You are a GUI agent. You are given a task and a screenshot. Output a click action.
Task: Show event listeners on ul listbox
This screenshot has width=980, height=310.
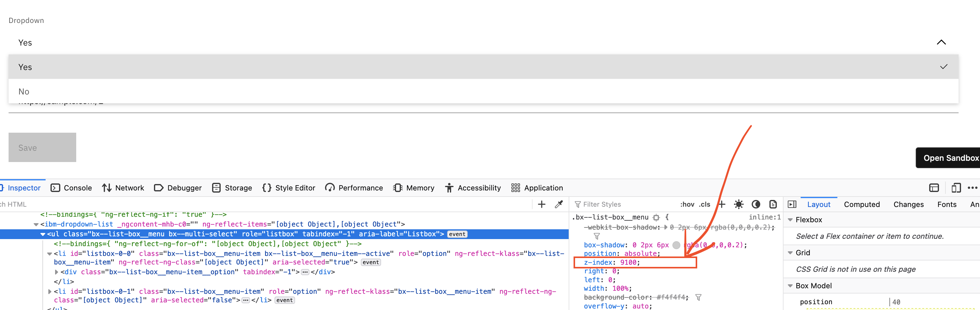(x=457, y=234)
